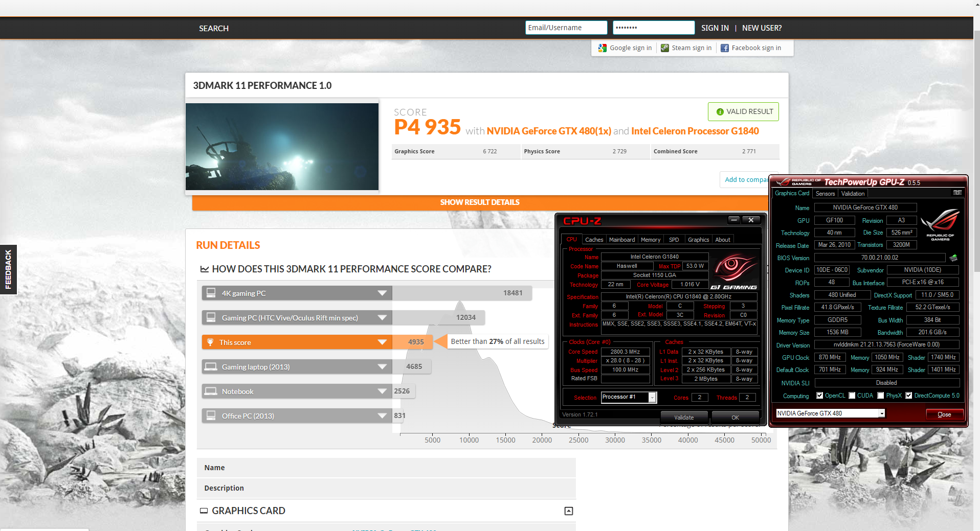The height and width of the screenshot is (531, 980).
Task: Switch to the Graphics tab in CPU-Z
Action: (x=698, y=240)
